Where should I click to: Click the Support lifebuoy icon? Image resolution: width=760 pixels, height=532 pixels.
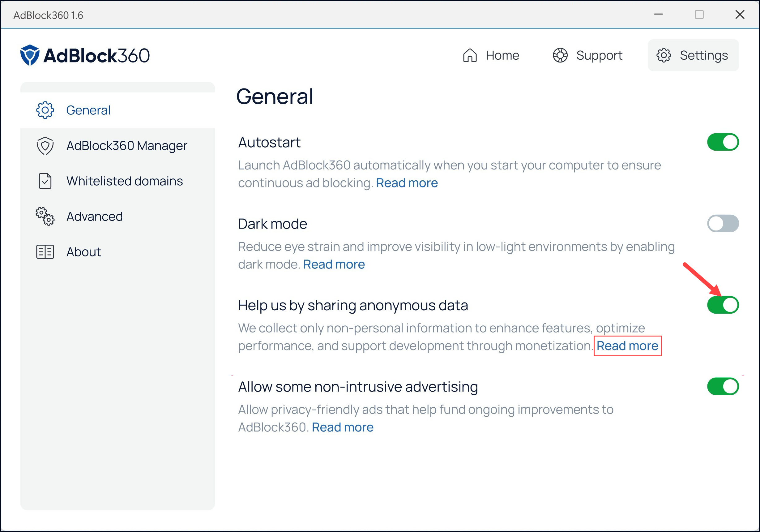[x=560, y=55]
